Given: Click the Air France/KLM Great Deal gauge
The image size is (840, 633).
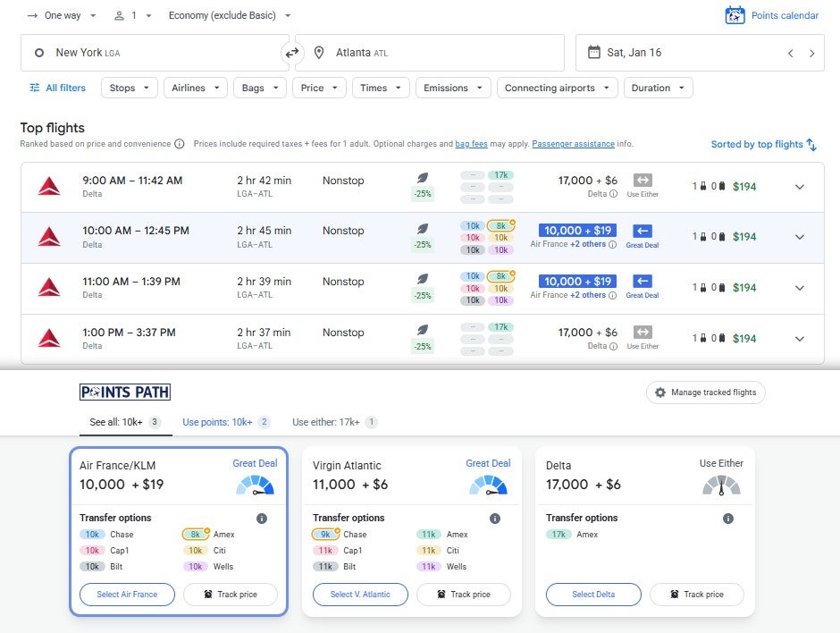Looking at the screenshot, I should click(255, 485).
